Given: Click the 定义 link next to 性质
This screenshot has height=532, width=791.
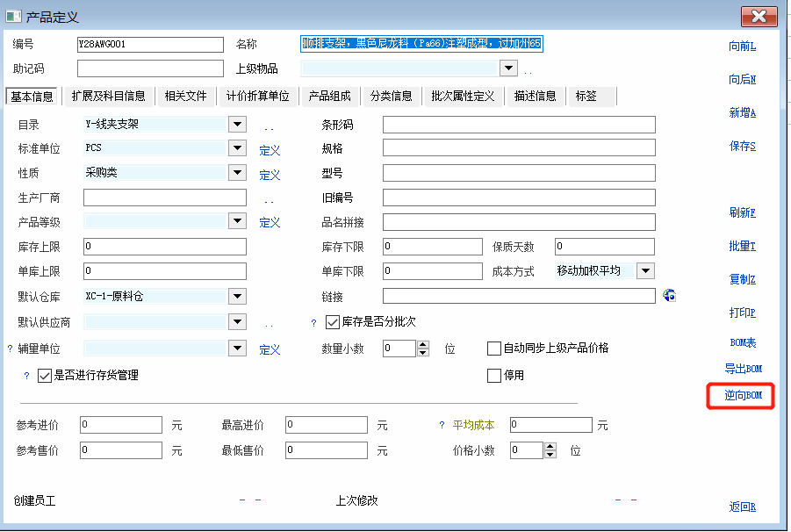Looking at the screenshot, I should coord(270,176).
